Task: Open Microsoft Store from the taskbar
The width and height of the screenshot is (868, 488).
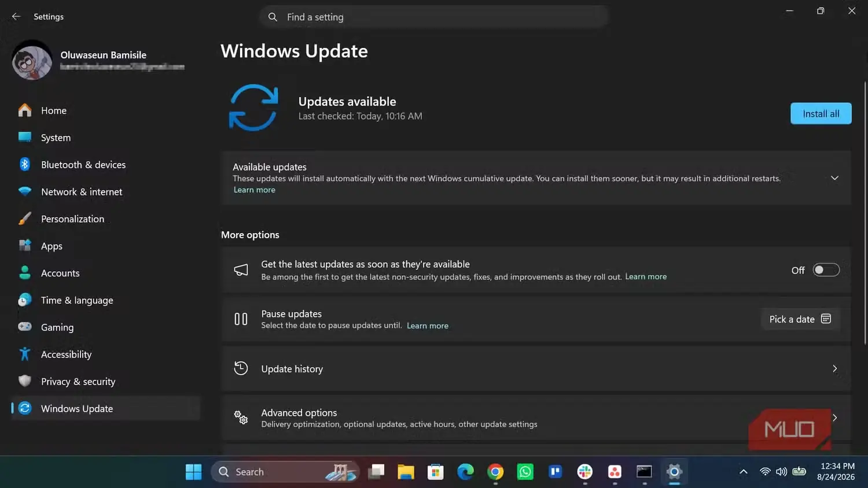Action: point(435,472)
